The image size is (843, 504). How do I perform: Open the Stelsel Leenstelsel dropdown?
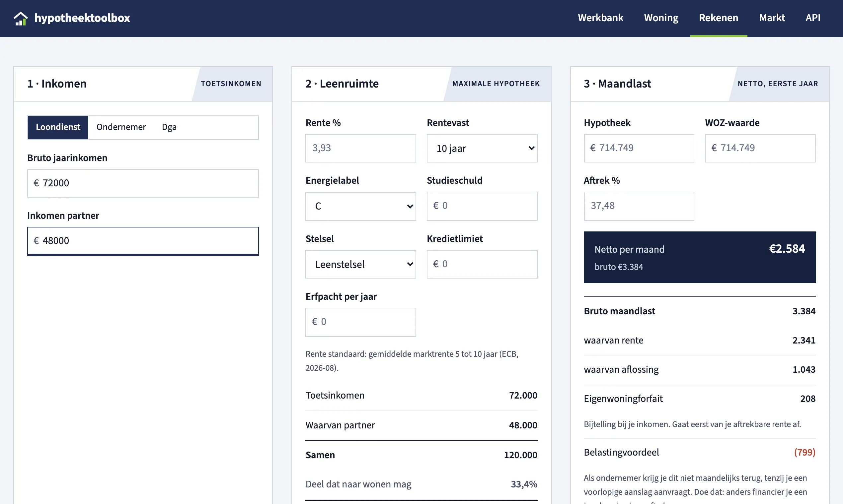point(360,264)
